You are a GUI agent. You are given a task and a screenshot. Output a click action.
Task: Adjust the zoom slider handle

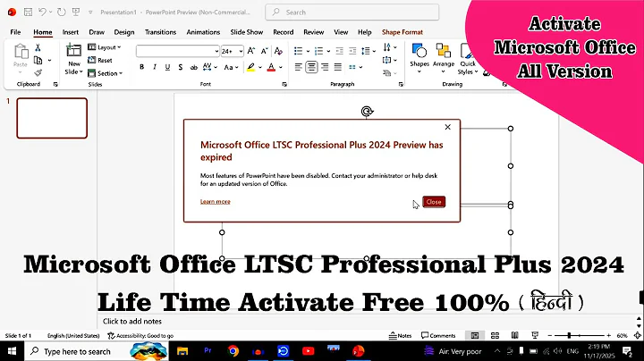569,336
